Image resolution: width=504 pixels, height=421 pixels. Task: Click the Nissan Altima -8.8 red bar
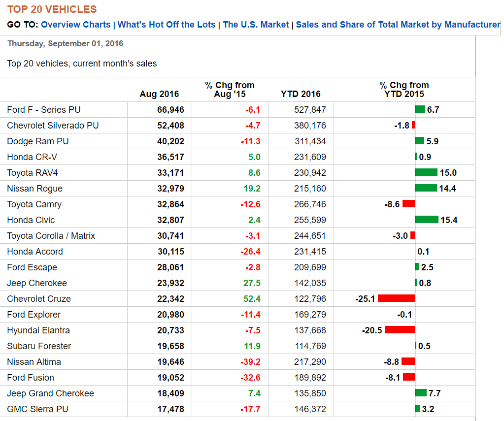click(x=408, y=361)
